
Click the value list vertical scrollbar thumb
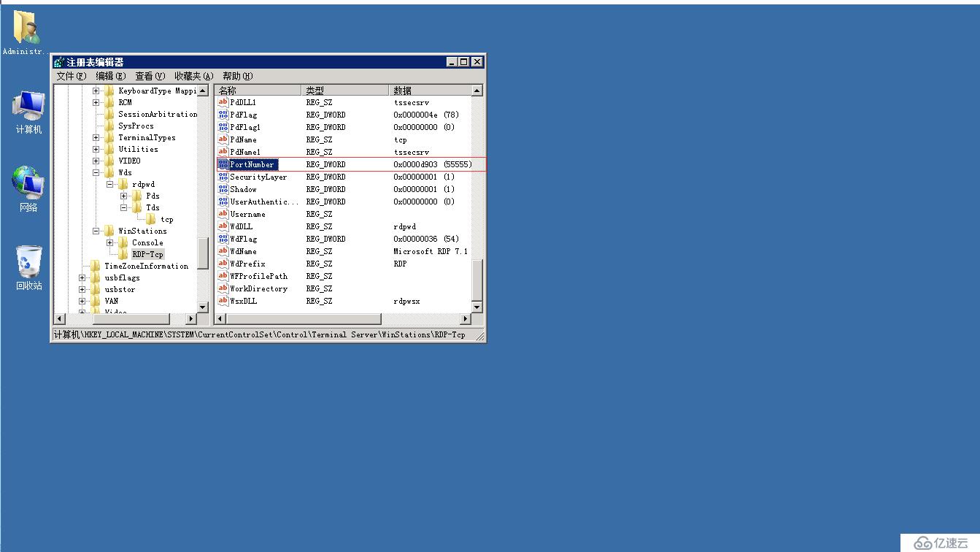[x=477, y=279]
